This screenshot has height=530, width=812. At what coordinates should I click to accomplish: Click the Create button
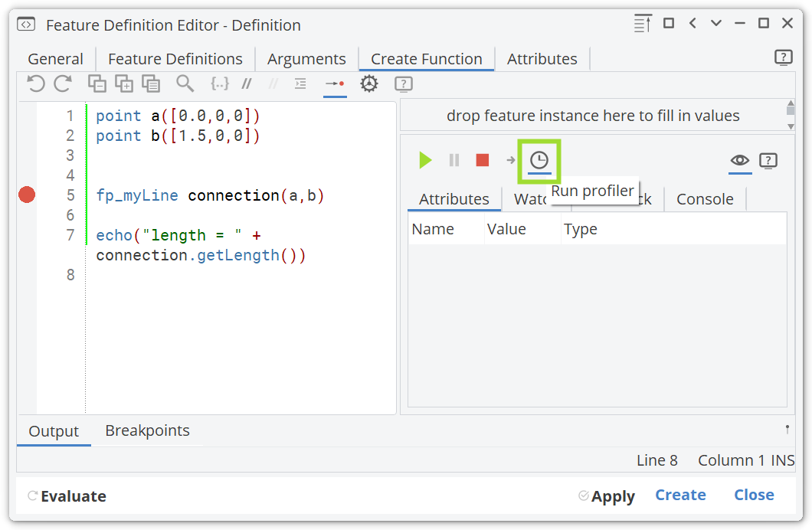tap(680, 495)
